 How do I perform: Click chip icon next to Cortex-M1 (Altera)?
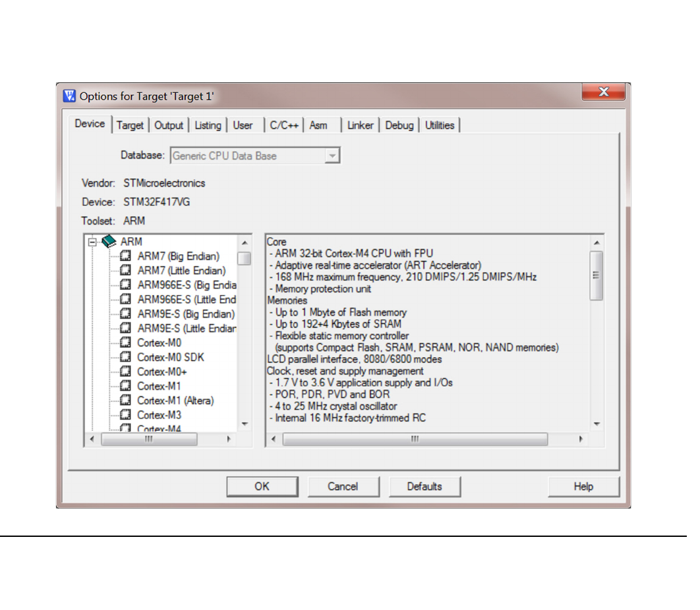125,400
